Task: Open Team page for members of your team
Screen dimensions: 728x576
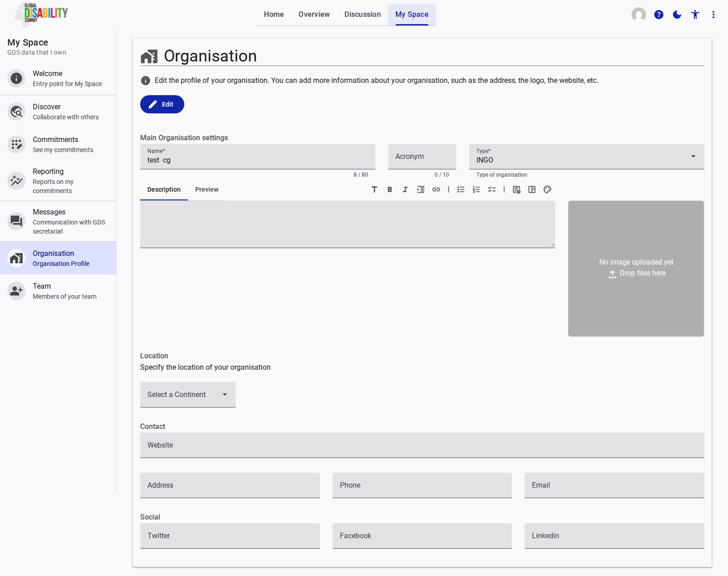Action: 58,291
